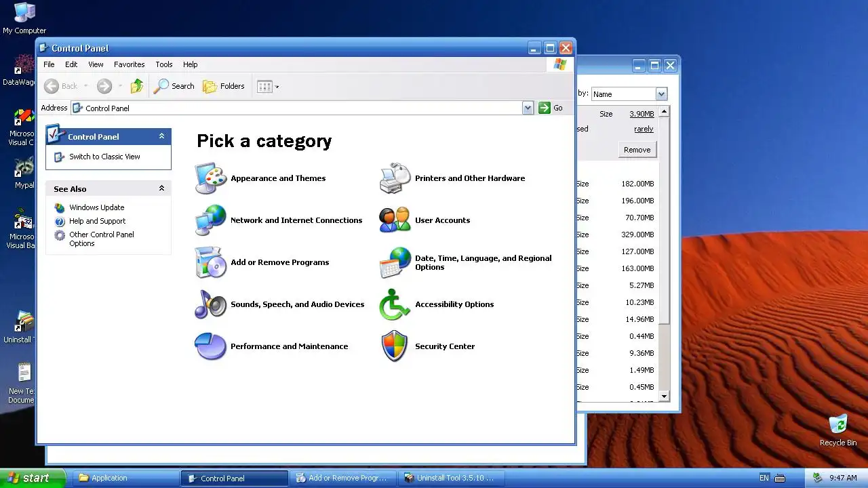Click Remove button in Add/Remove window
The image size is (868, 488).
click(x=637, y=150)
